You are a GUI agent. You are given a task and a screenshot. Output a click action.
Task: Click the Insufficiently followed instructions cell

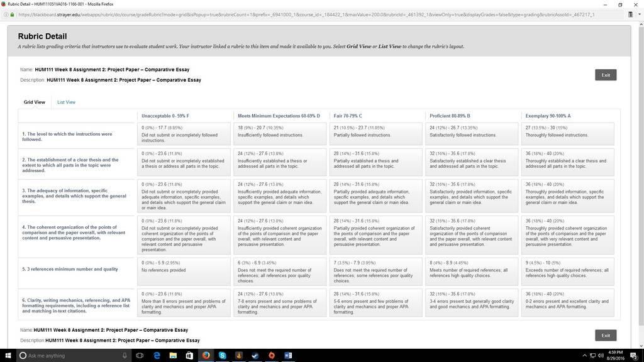(280, 134)
